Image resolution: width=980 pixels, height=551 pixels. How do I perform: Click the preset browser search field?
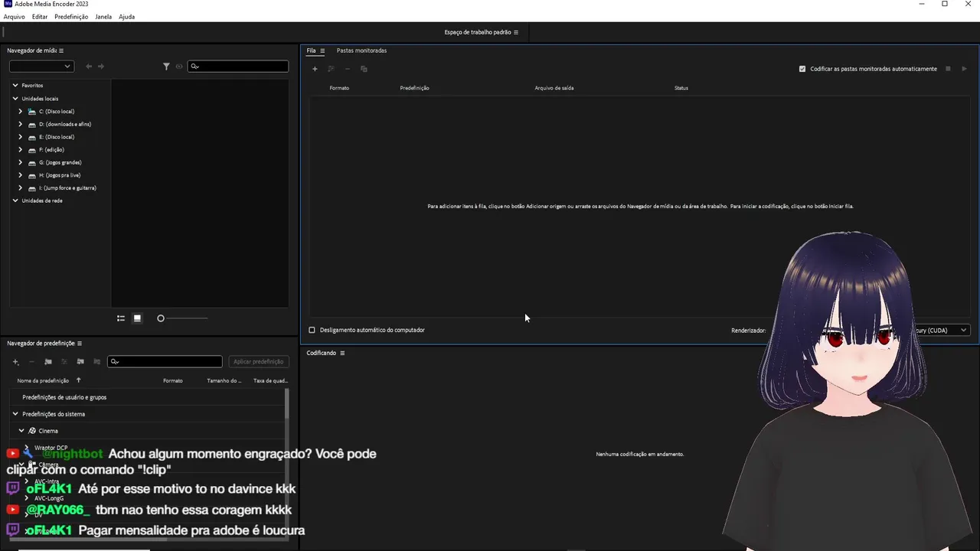point(165,362)
